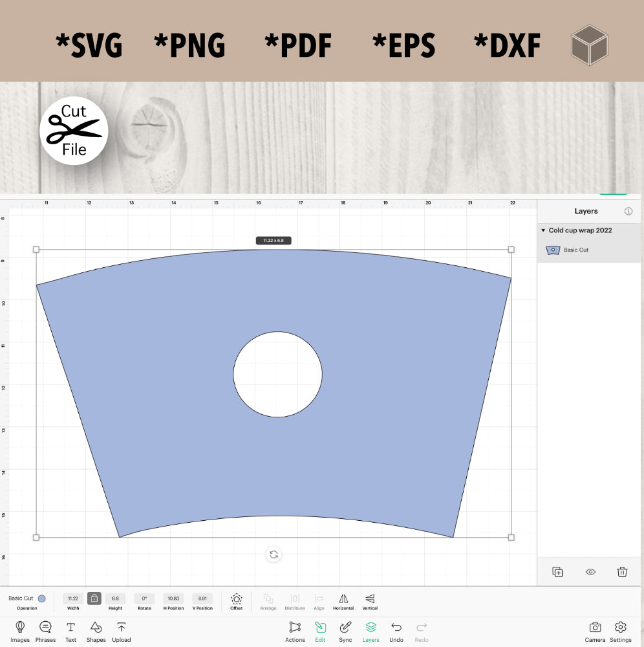Open the Settings menu

tap(621, 628)
